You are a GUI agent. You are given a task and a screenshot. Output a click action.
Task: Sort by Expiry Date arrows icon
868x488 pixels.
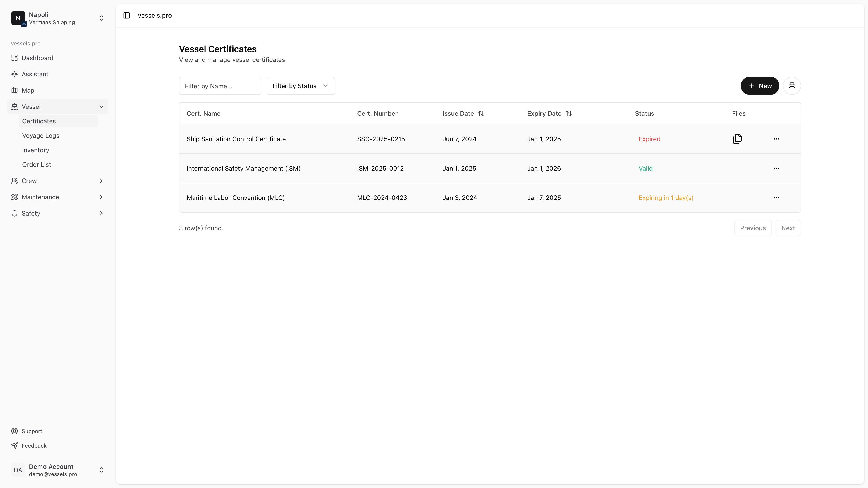569,113
